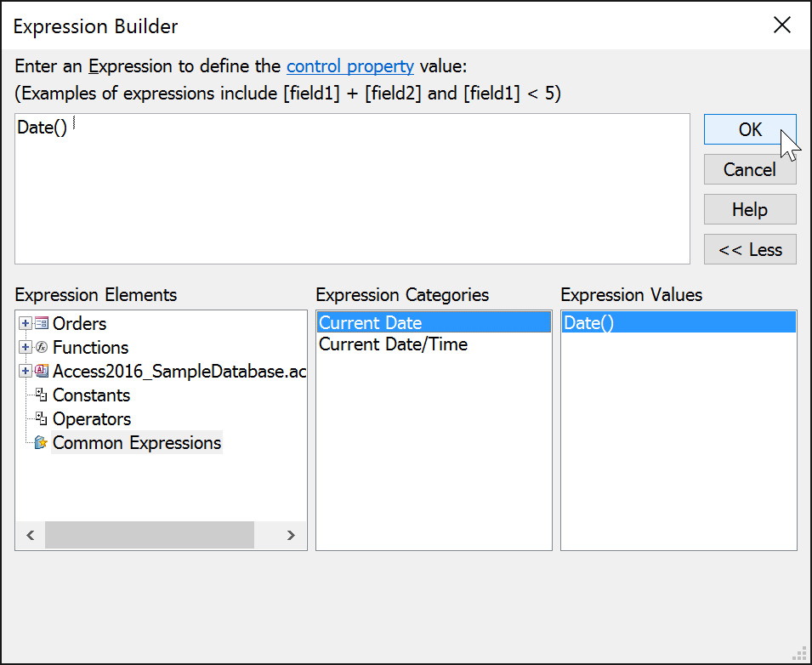Viewport: 812px width, 665px height.
Task: Expand the Access2016_SampleDatabase node
Action: point(25,371)
